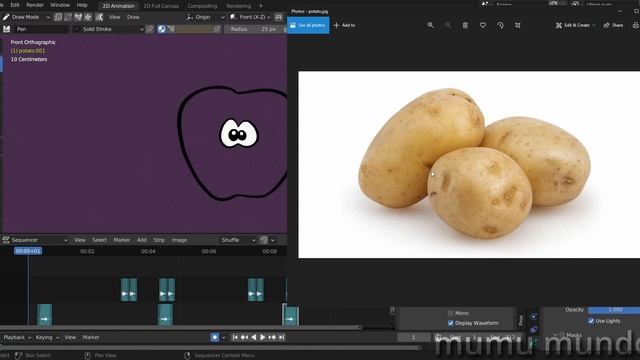Open the viewport View menu
The image size is (640, 360).
coord(114,17)
